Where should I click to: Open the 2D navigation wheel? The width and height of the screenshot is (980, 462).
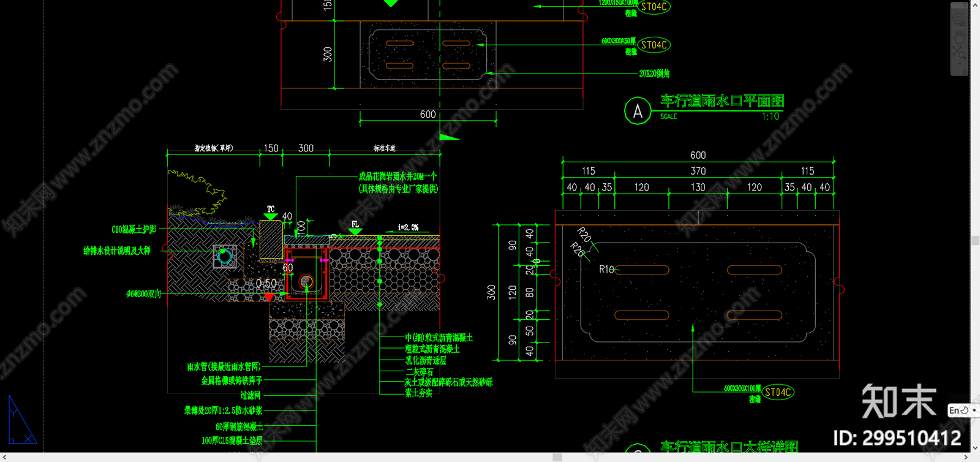[x=959, y=20]
